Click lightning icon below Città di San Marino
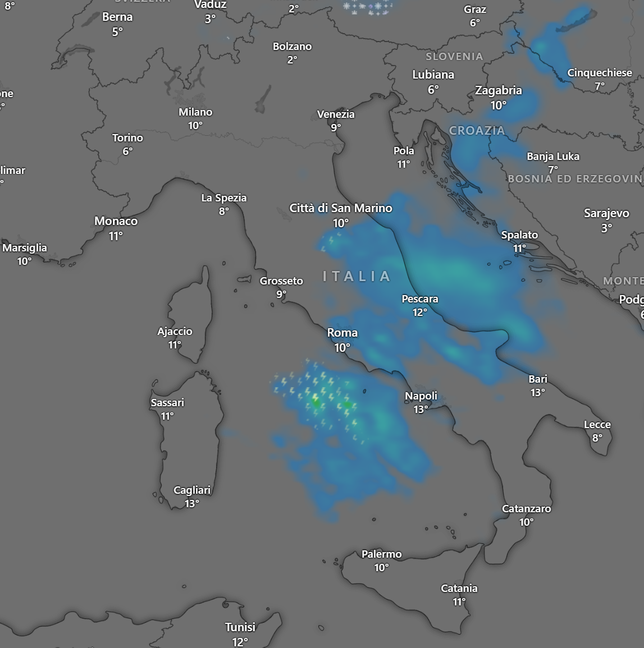Screen dimensions: 644x648 pos(331,240)
